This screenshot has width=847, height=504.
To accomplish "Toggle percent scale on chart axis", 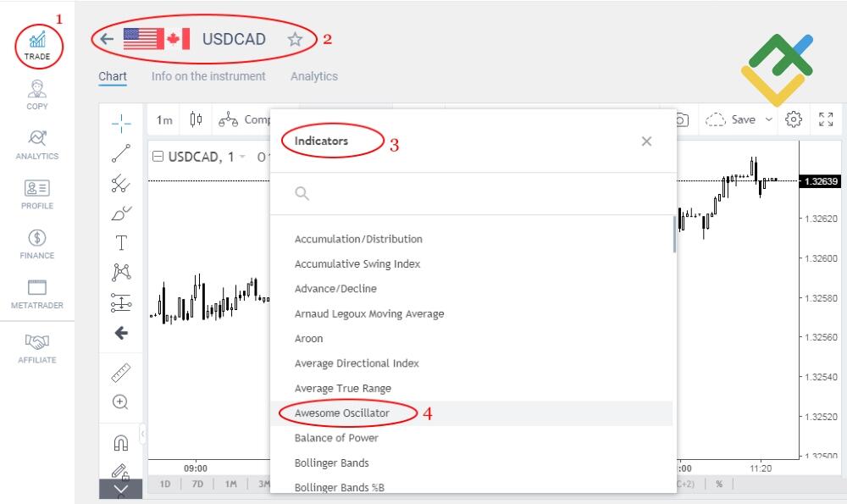I will [x=719, y=484].
